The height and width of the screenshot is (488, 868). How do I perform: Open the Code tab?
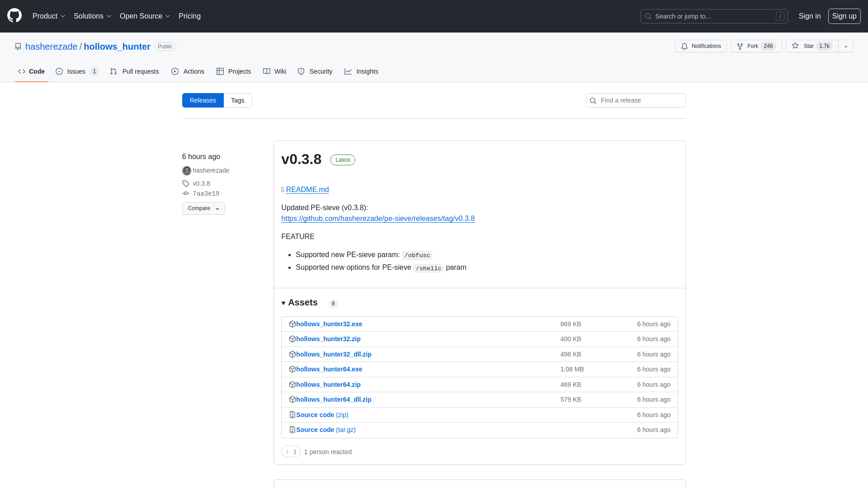tap(32, 71)
